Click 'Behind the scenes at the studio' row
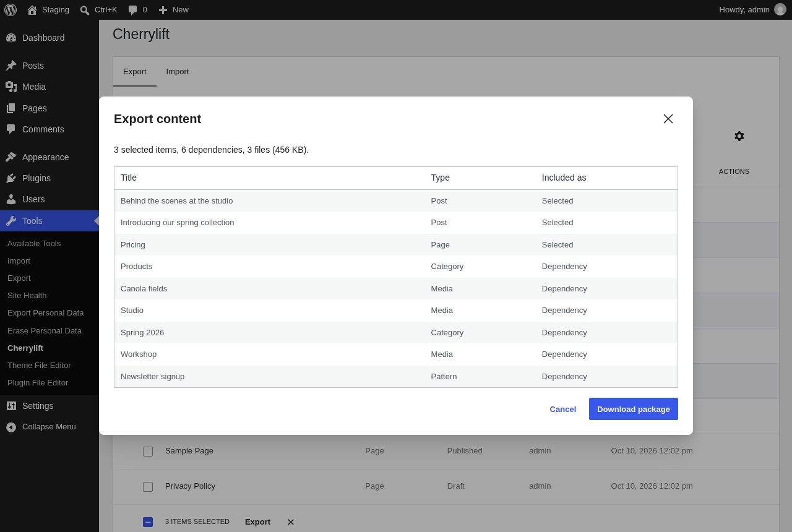 click(396, 201)
